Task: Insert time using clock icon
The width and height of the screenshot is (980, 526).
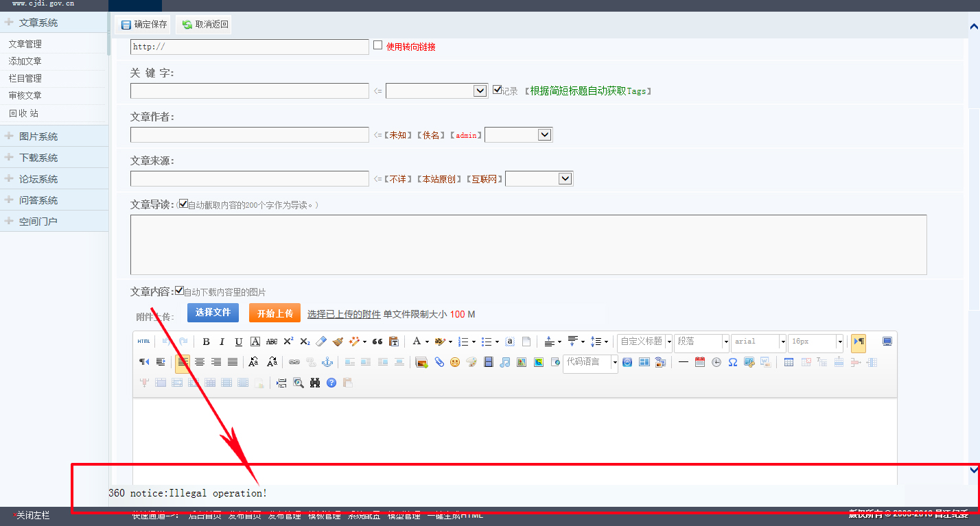Action: click(716, 362)
